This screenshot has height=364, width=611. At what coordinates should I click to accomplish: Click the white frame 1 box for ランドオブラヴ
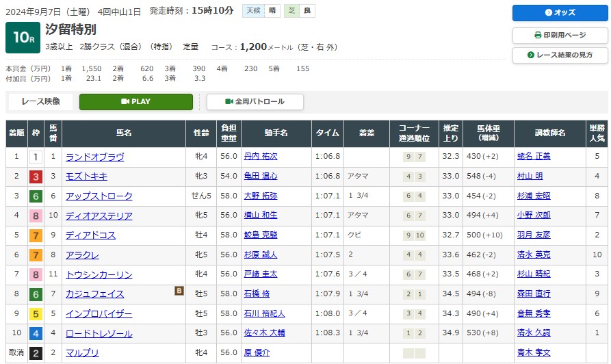pyautogui.click(x=36, y=157)
